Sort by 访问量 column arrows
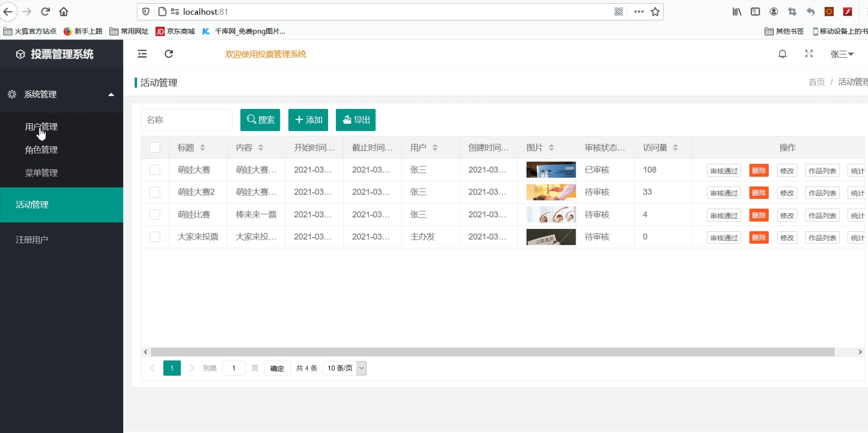This screenshot has height=433, width=868. pos(675,148)
